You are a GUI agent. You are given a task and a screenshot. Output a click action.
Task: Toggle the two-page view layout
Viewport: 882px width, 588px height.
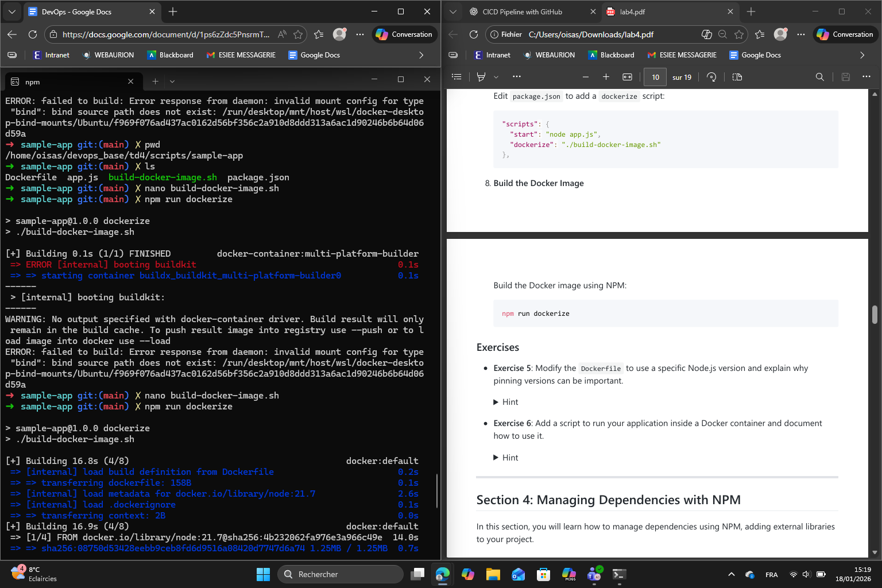[737, 76]
